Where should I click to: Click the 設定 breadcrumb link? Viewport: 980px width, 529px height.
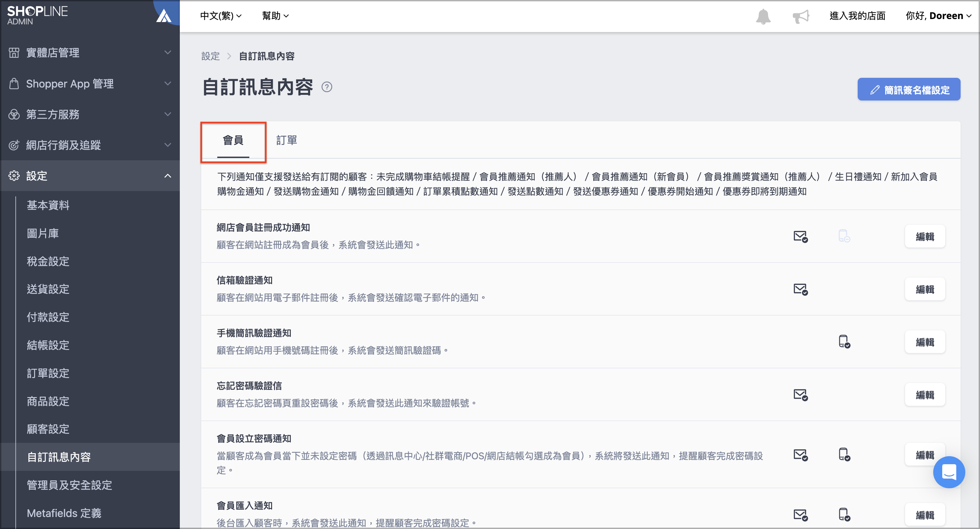(x=210, y=56)
